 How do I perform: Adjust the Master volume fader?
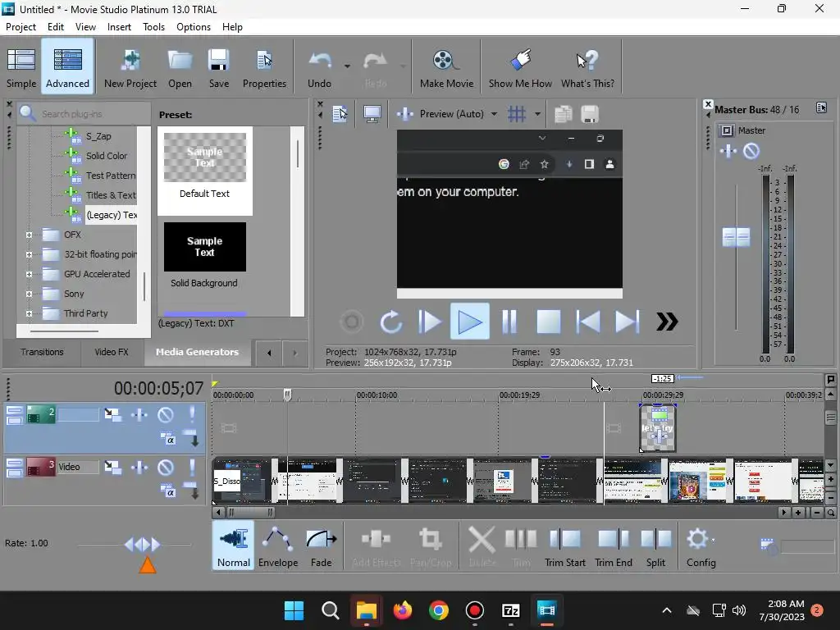tap(736, 237)
